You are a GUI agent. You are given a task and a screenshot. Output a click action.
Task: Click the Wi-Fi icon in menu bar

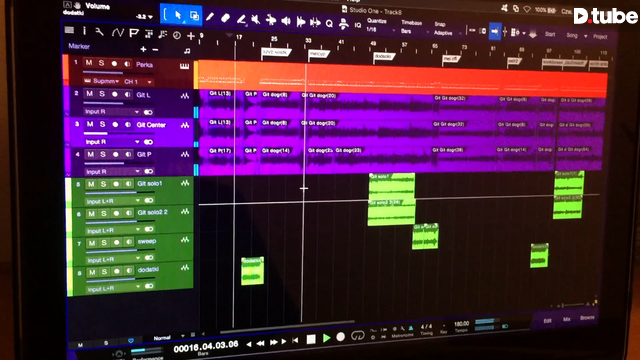[527, 9]
